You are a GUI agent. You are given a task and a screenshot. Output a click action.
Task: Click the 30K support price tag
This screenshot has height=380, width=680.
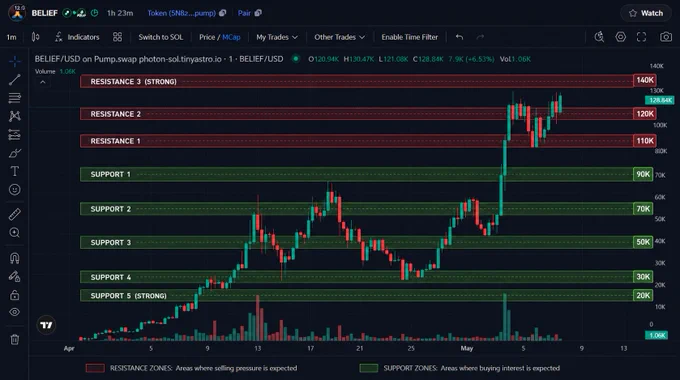[643, 277]
